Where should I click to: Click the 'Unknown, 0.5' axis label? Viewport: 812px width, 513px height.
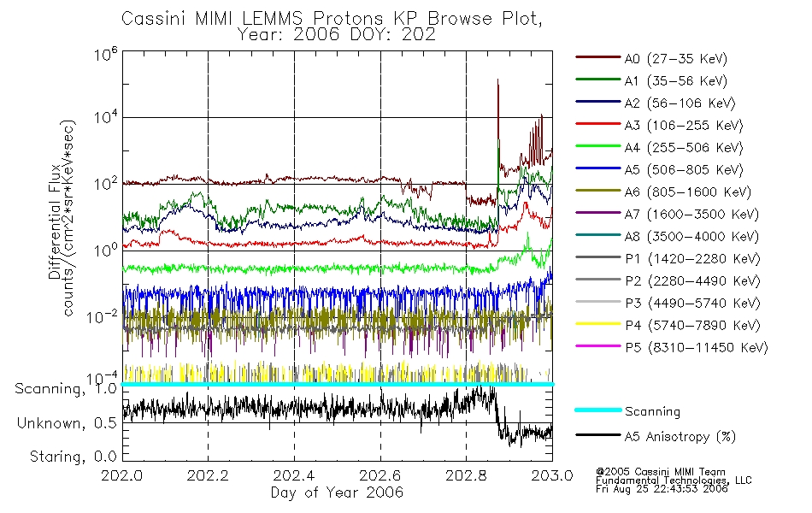[x=67, y=423]
